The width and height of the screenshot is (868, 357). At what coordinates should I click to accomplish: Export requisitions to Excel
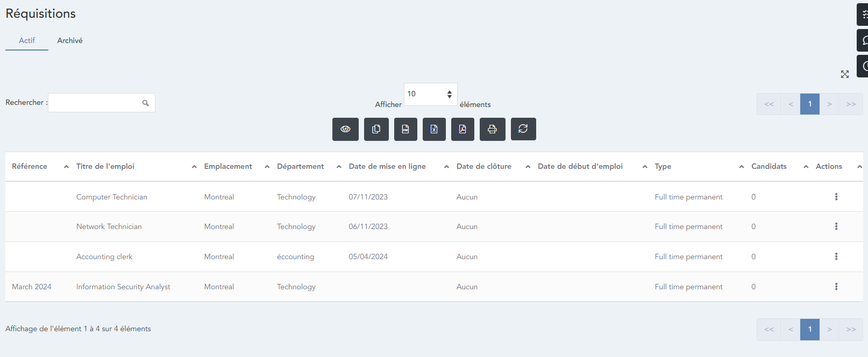pyautogui.click(x=434, y=129)
